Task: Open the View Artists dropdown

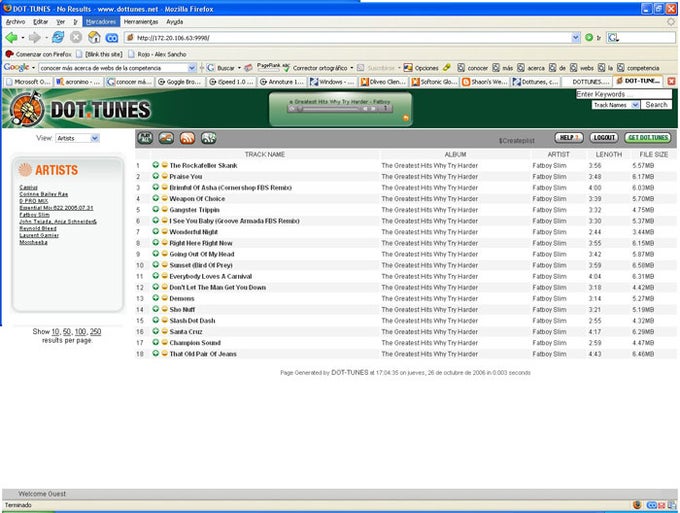Action: click(78, 138)
